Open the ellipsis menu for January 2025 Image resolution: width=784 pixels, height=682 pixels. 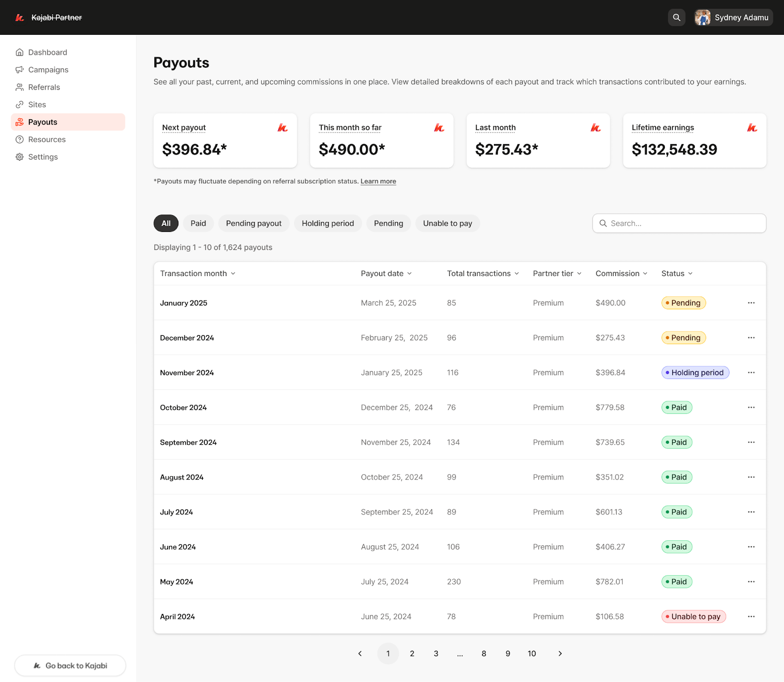(751, 303)
